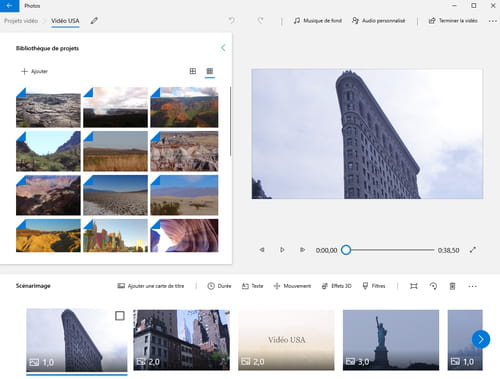
Task: Select the lava rock landscape thumbnail
Action: tap(48, 107)
